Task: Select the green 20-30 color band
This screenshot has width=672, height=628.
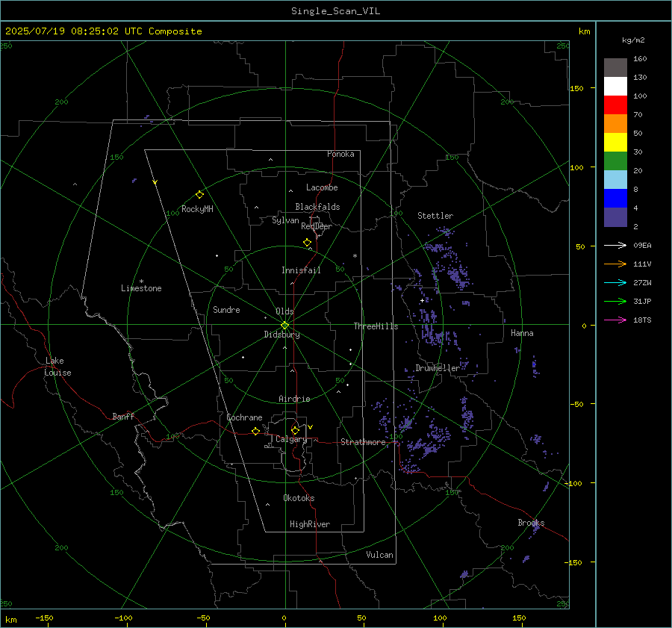Action: coord(615,161)
